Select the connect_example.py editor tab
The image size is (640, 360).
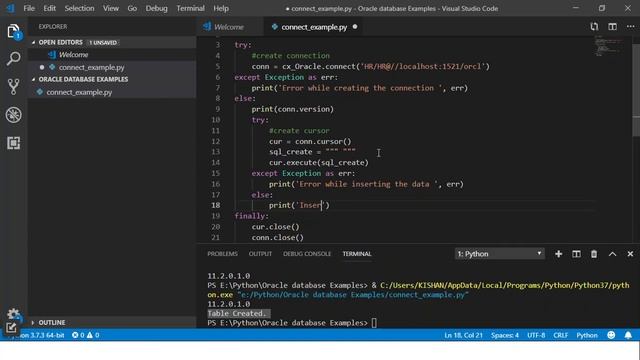click(314, 27)
